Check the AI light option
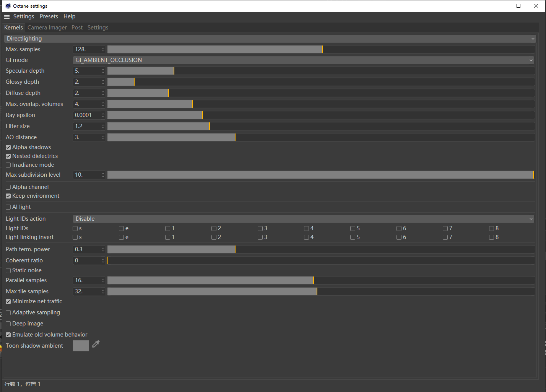 point(8,207)
